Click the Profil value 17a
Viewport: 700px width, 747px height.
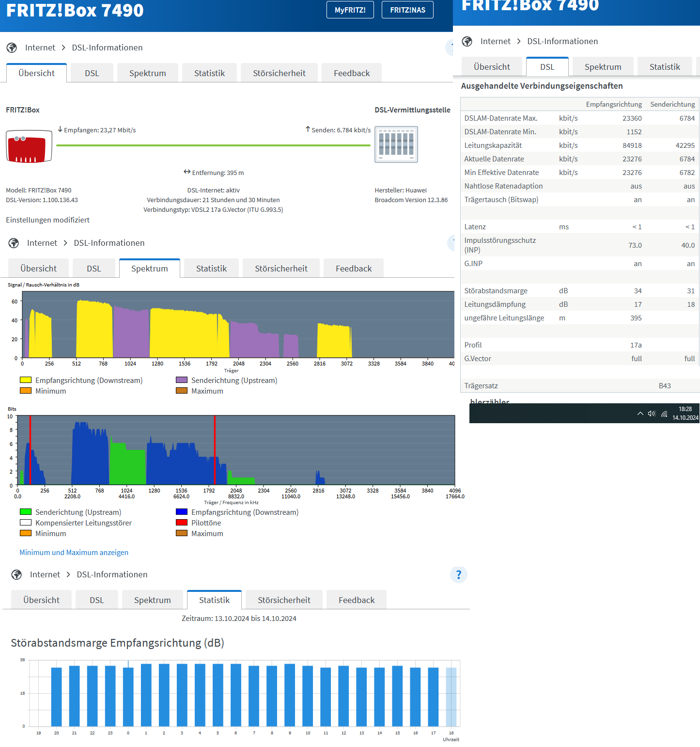click(x=636, y=345)
